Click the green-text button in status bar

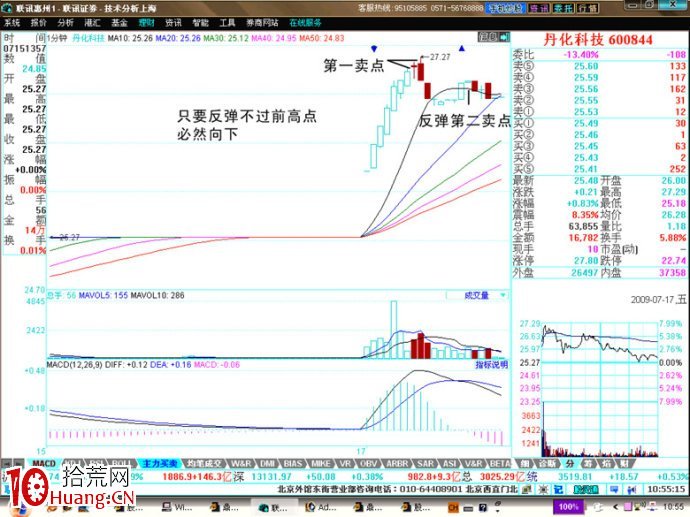coord(586,489)
